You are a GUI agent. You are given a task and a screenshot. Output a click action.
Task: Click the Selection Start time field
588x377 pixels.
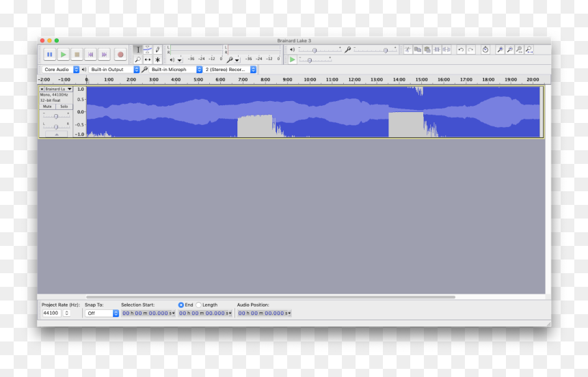tap(148, 313)
